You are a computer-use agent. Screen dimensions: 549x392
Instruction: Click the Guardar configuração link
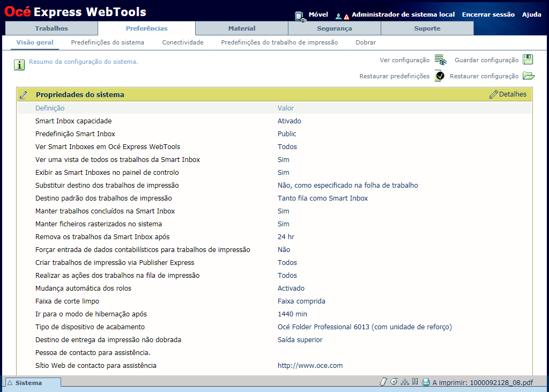(x=487, y=60)
